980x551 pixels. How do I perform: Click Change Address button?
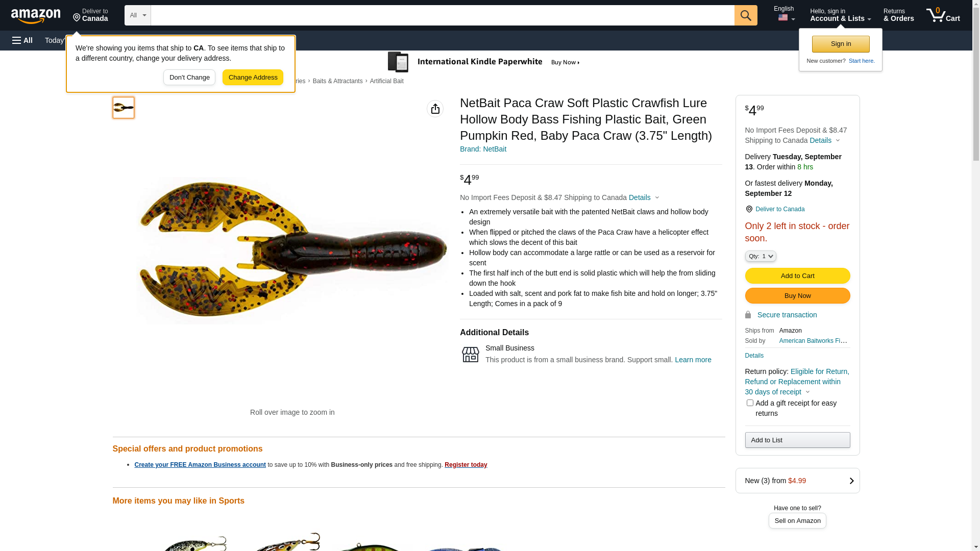click(x=253, y=78)
